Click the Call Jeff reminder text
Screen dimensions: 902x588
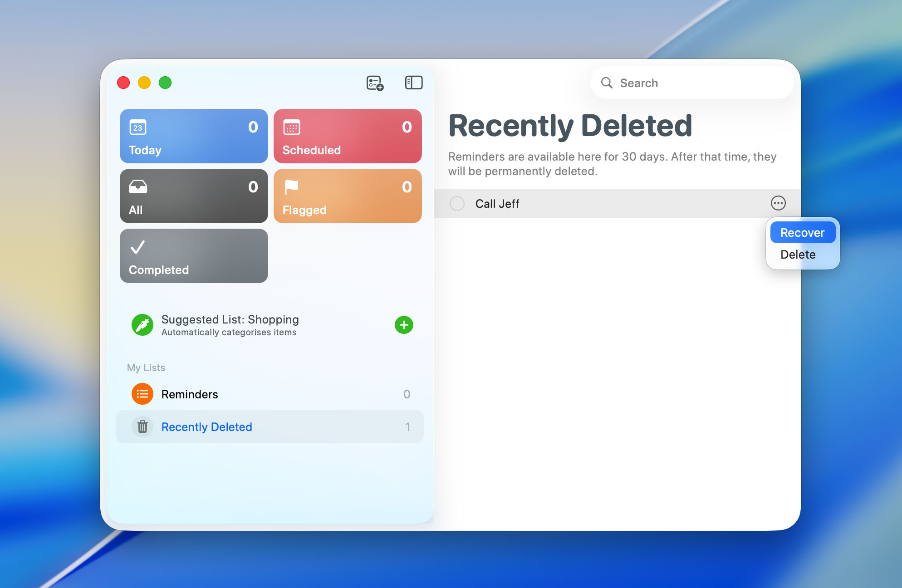coord(497,204)
